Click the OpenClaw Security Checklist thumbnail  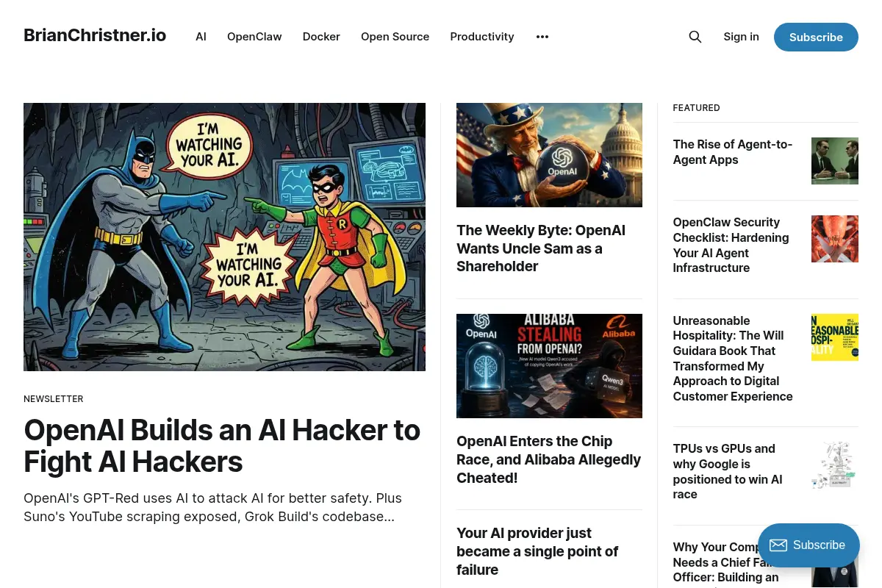(x=835, y=239)
